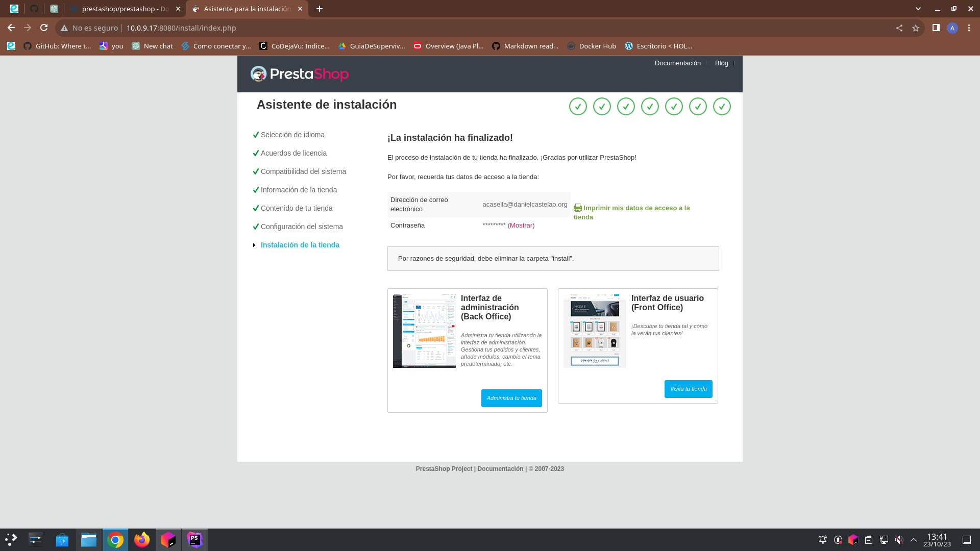Click the Front Office screenshot thumbnail
The width and height of the screenshot is (980, 551).
tap(595, 331)
